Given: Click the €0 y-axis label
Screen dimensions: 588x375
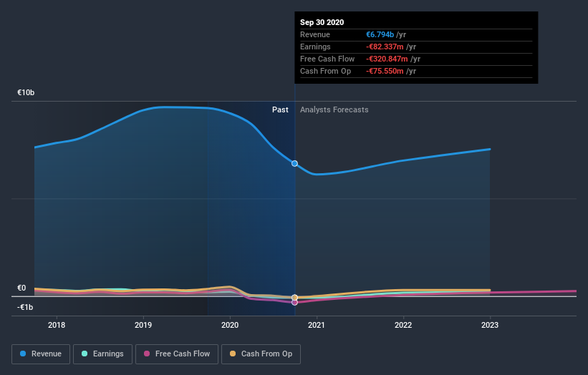Looking at the screenshot, I should pos(21,288).
